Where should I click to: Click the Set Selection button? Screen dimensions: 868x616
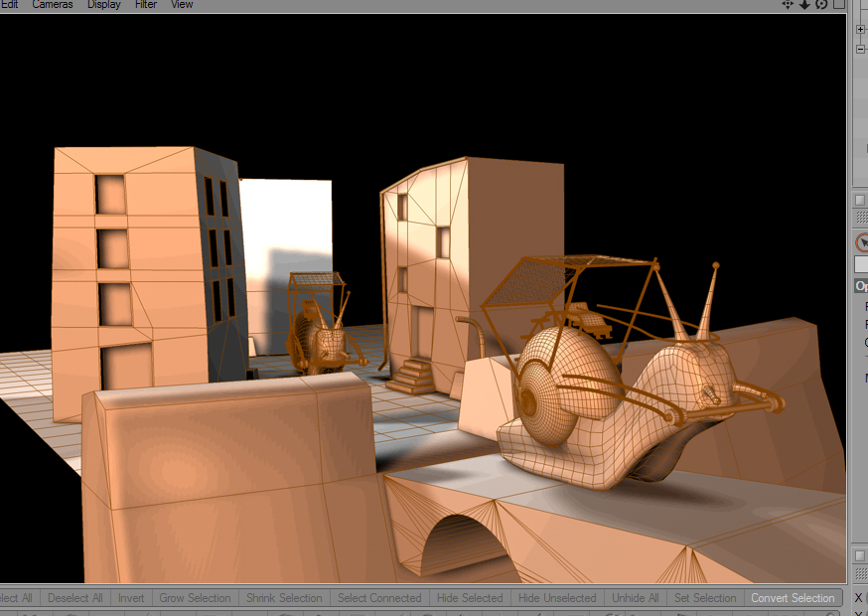(x=705, y=598)
